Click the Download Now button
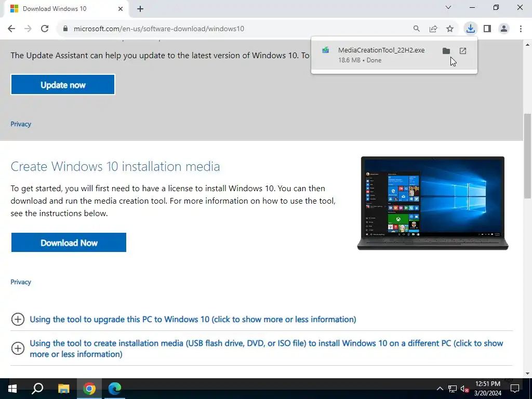Viewport: 532px width, 399px height. pos(69,243)
